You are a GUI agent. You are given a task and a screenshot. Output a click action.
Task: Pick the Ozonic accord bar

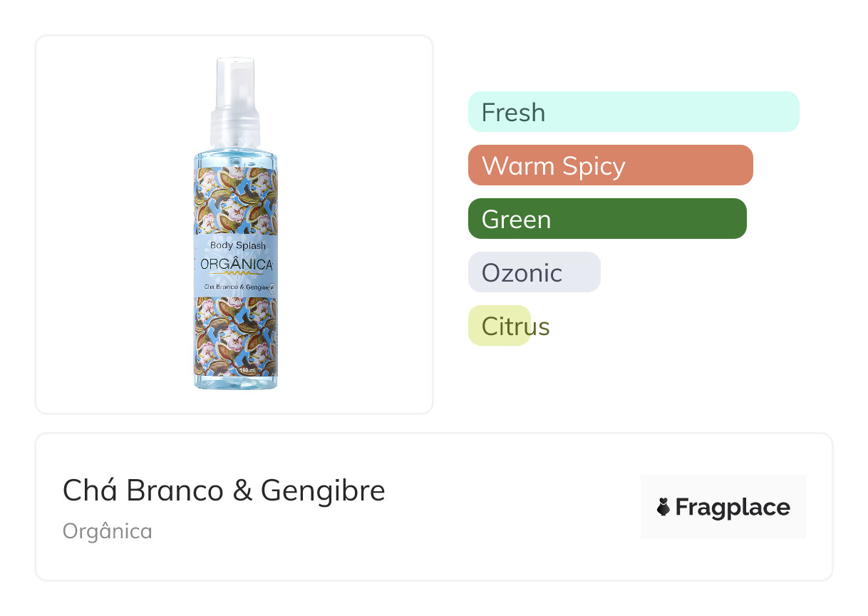click(534, 272)
